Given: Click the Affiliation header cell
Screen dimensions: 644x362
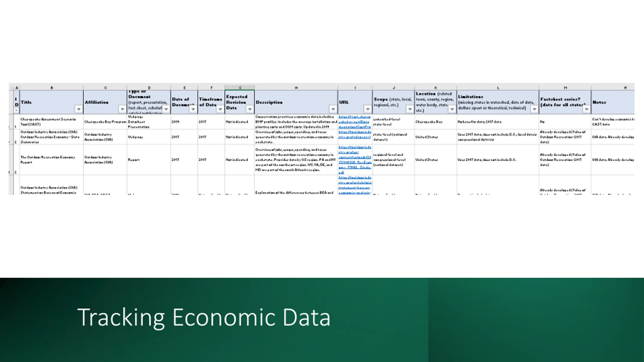Looking at the screenshot, I should (x=105, y=102).
